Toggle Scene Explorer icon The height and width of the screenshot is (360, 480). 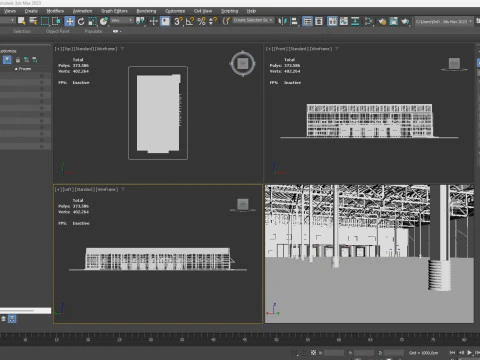point(307,21)
